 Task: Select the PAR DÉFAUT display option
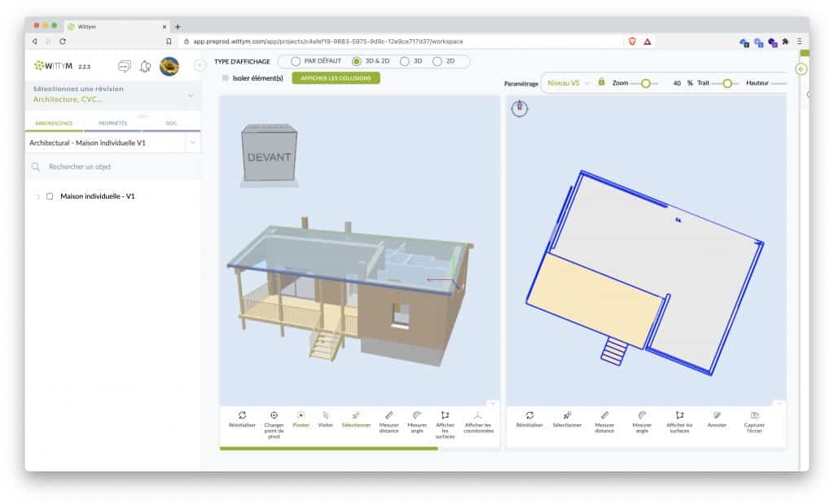[x=295, y=61]
